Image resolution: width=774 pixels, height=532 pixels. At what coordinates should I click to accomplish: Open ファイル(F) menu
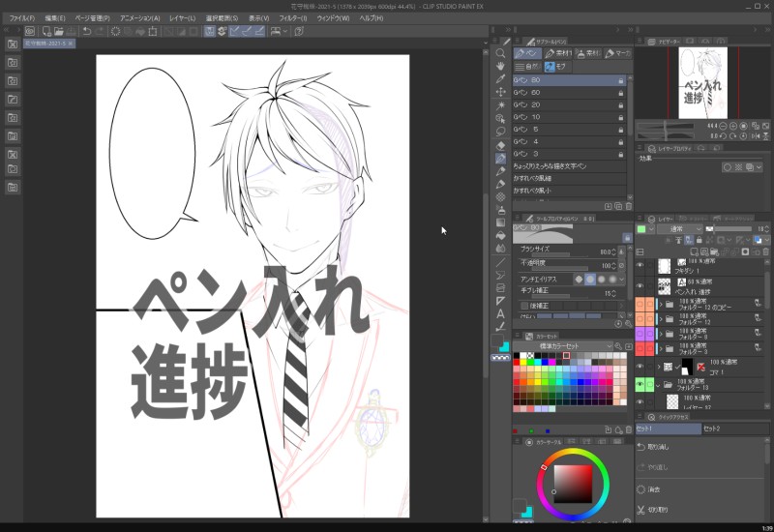(22, 18)
